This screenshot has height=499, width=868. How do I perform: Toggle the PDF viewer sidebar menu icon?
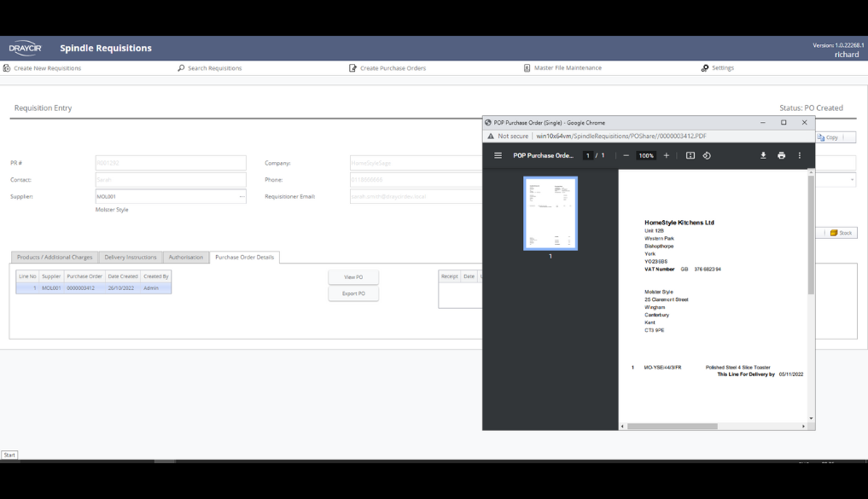tap(498, 155)
